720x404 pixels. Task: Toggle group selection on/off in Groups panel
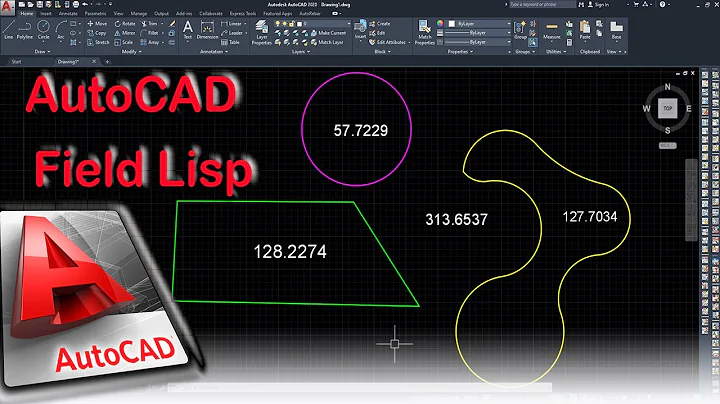click(x=532, y=42)
